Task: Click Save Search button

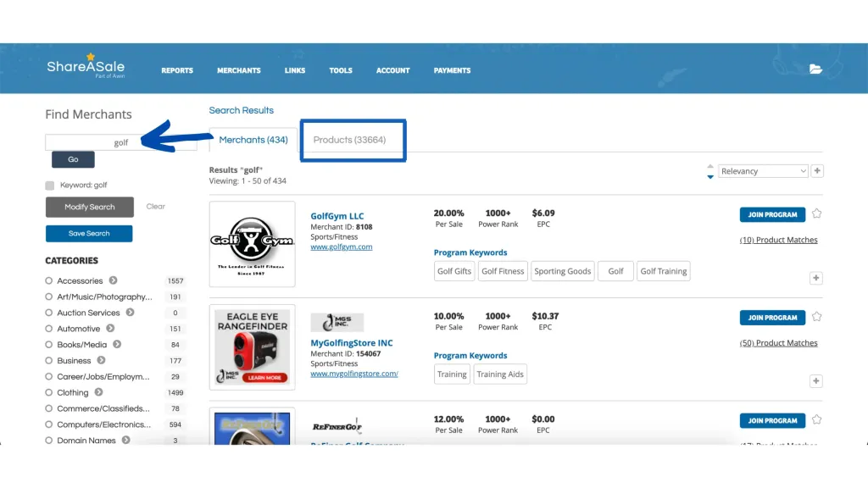Action: tap(89, 234)
